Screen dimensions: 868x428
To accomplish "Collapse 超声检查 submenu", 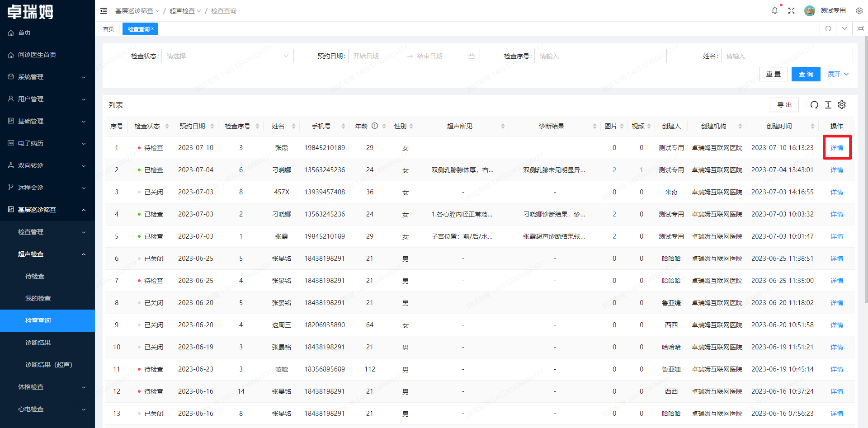I will point(47,254).
